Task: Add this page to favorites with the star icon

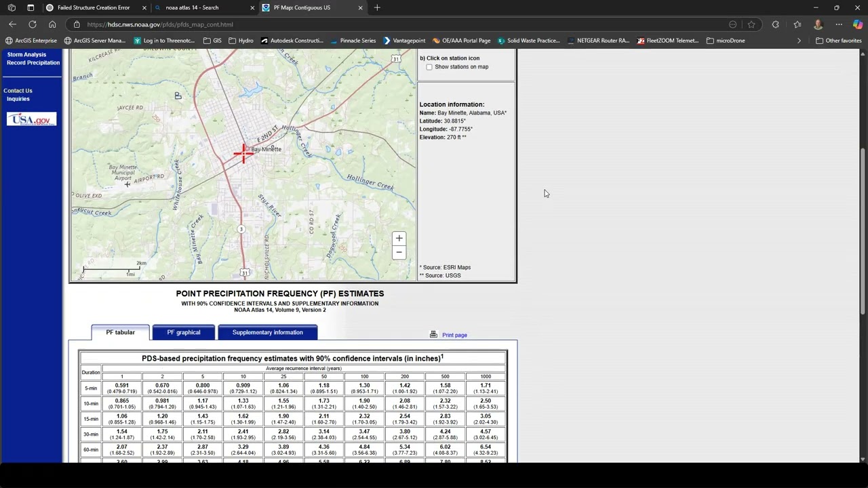Action: pos(751,24)
